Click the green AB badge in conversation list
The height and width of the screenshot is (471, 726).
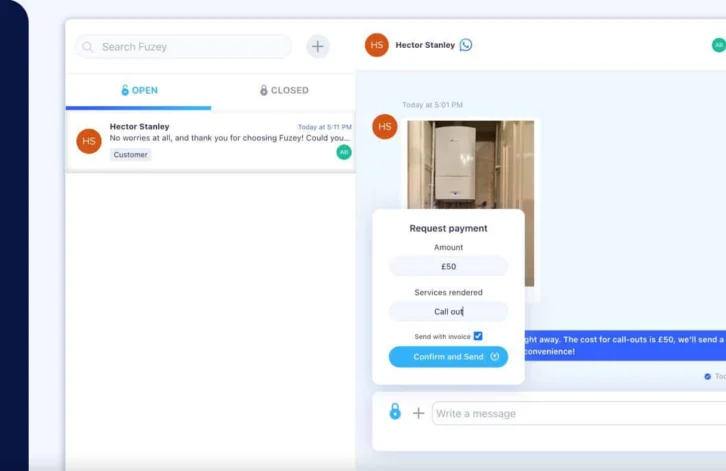[344, 152]
